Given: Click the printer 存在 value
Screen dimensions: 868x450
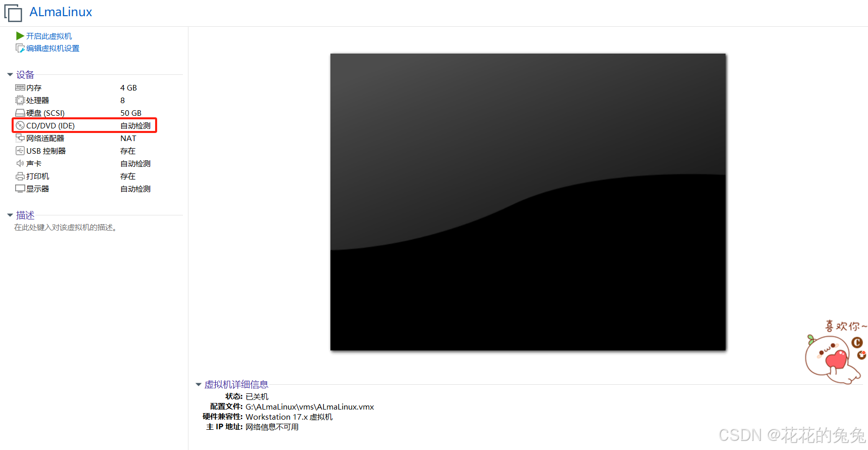Looking at the screenshot, I should [x=128, y=176].
